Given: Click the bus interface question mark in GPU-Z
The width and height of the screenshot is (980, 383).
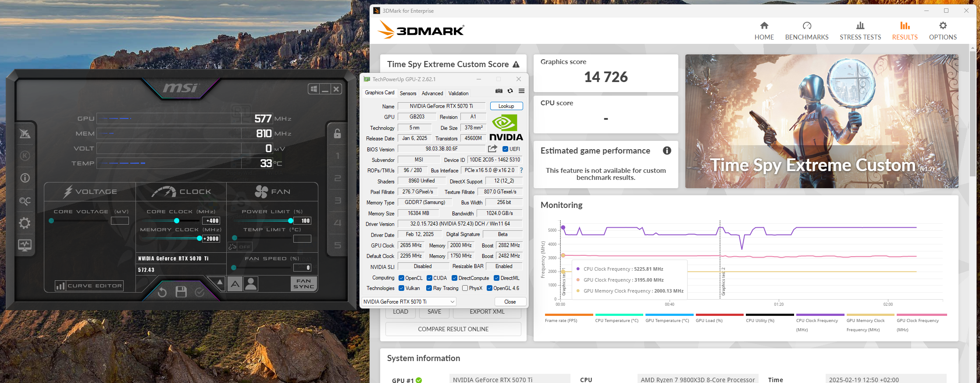Looking at the screenshot, I should pyautogui.click(x=521, y=170).
